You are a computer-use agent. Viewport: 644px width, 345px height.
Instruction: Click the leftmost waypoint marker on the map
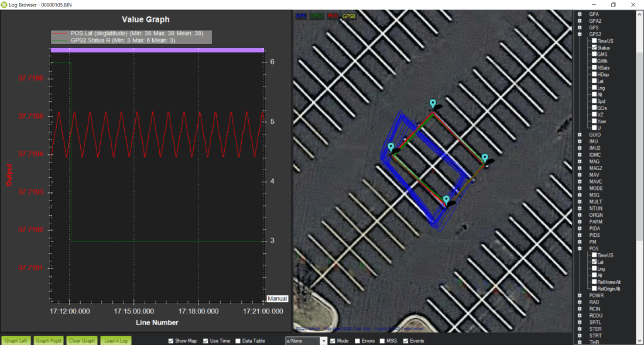pyautogui.click(x=391, y=147)
